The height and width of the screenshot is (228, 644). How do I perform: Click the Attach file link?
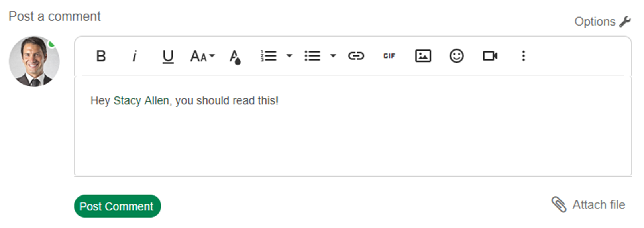click(588, 205)
